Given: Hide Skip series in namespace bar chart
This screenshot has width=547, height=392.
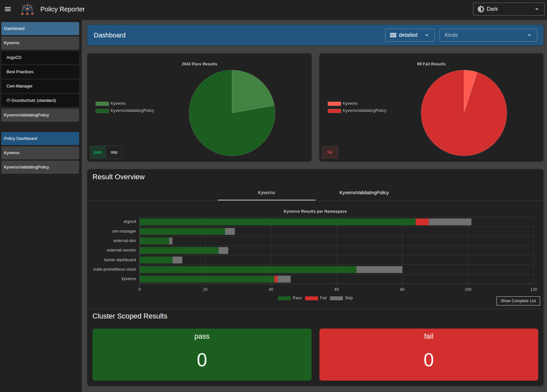Looking at the screenshot, I should pyautogui.click(x=341, y=298).
